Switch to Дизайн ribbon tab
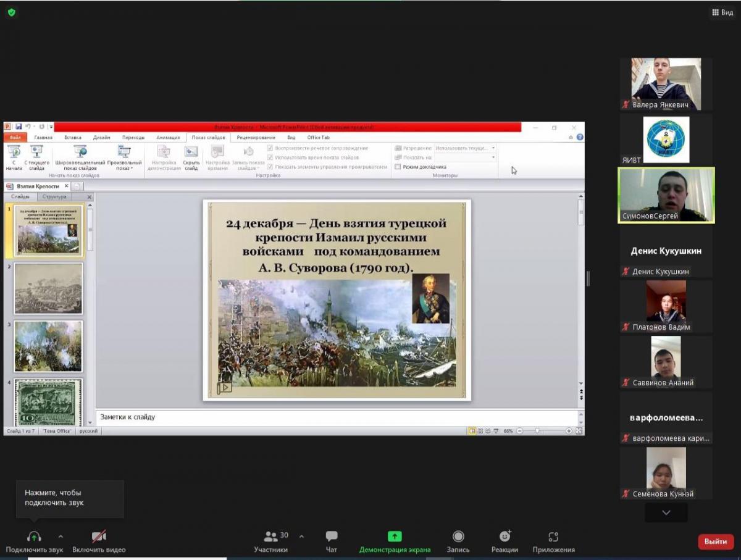 point(102,138)
